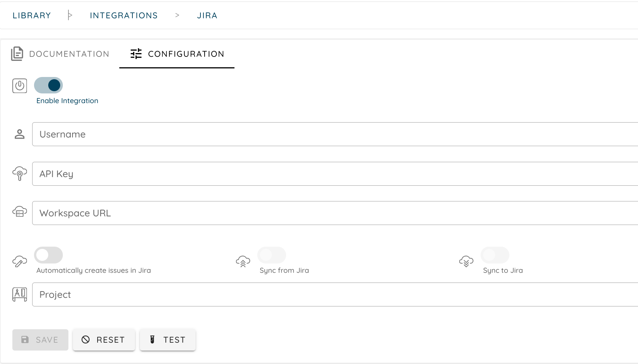Turn on Automatically create issues in Jira

[48, 255]
